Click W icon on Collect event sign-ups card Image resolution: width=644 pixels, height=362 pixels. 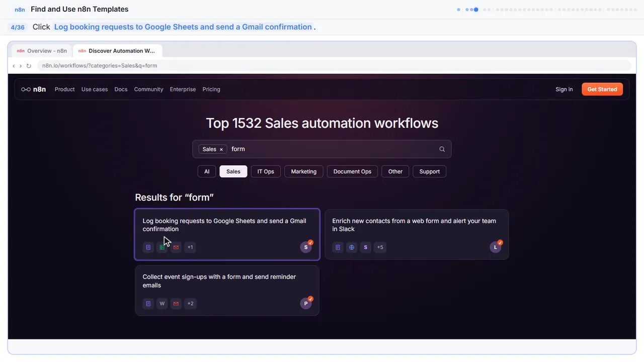tap(162, 304)
